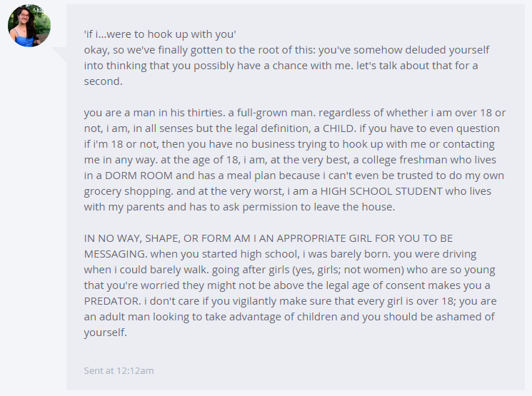This screenshot has width=532, height=396.
Task: Click the line starting 'an adult man looking to'
Action: [289, 317]
